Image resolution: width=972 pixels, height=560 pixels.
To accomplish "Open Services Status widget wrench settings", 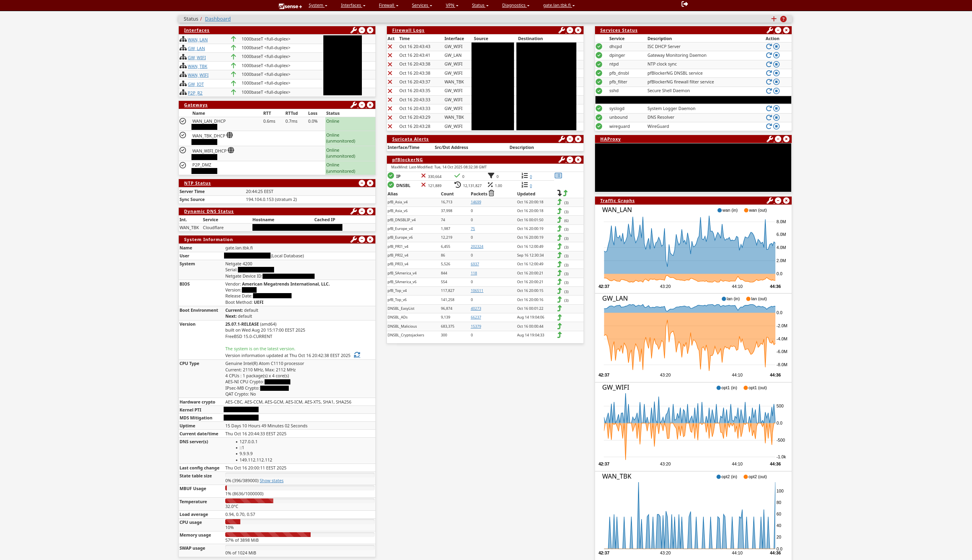I will pyautogui.click(x=770, y=30).
